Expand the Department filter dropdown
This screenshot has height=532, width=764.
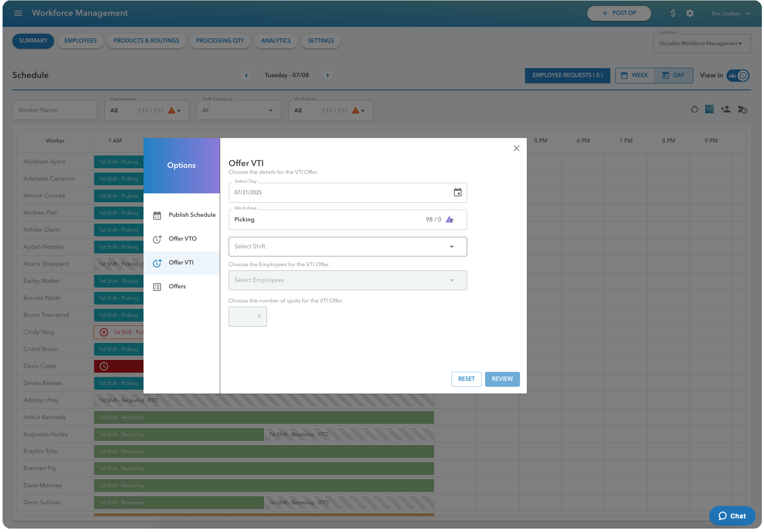click(x=179, y=110)
